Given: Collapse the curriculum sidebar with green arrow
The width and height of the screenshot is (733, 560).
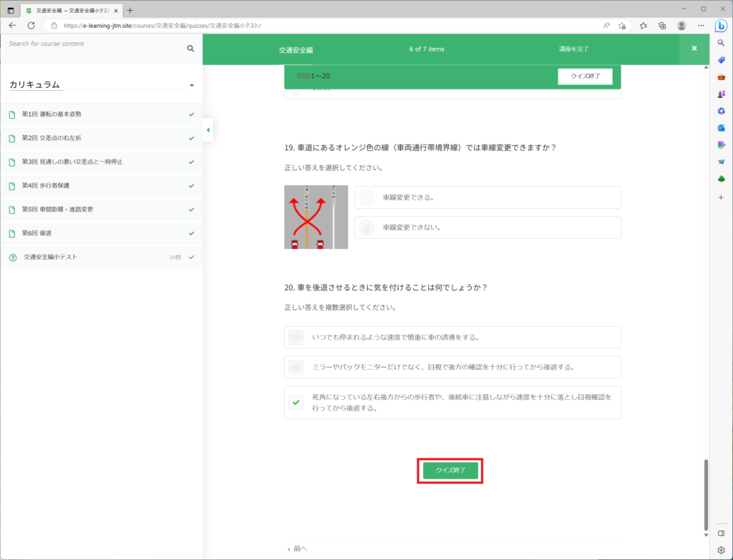Looking at the screenshot, I should 208,129.
